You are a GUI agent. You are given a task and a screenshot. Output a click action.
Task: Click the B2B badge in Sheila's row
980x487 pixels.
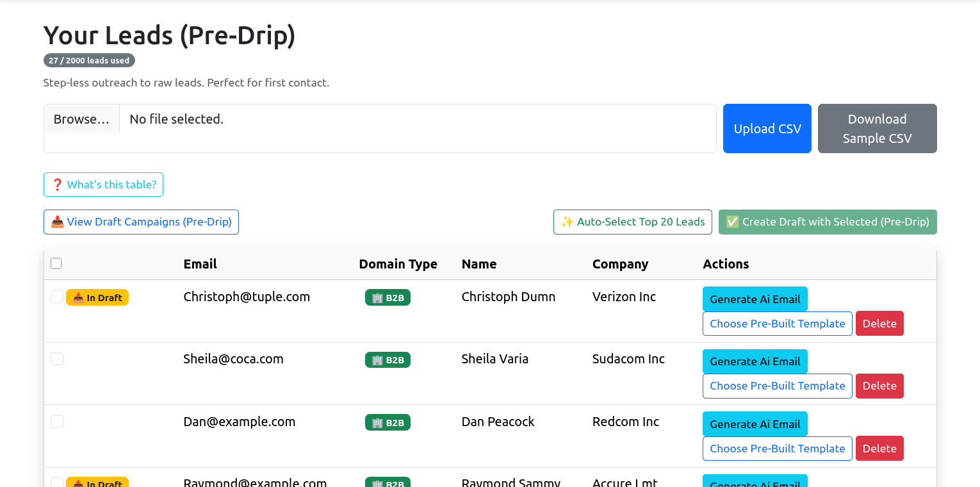[x=388, y=360]
